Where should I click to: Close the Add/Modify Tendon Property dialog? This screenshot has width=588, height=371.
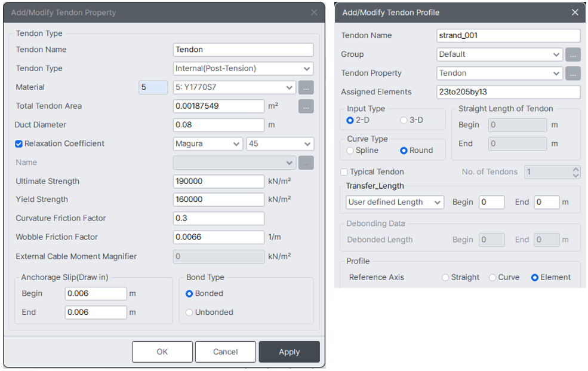coord(314,13)
